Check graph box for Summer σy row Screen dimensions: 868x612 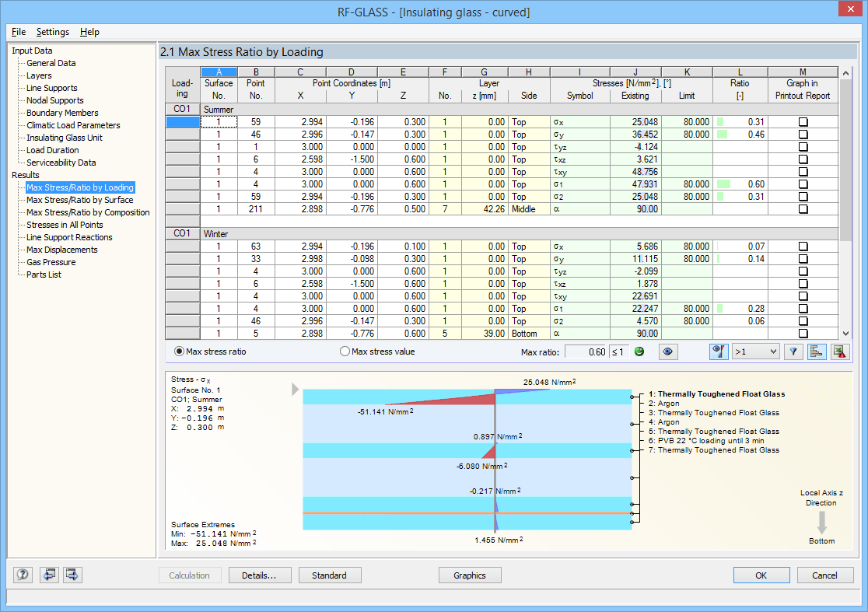tap(803, 135)
